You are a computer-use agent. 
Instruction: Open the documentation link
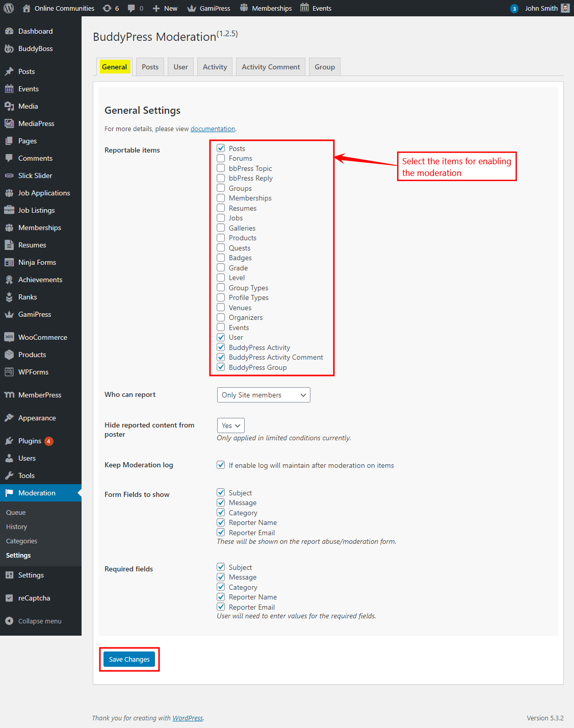(213, 129)
